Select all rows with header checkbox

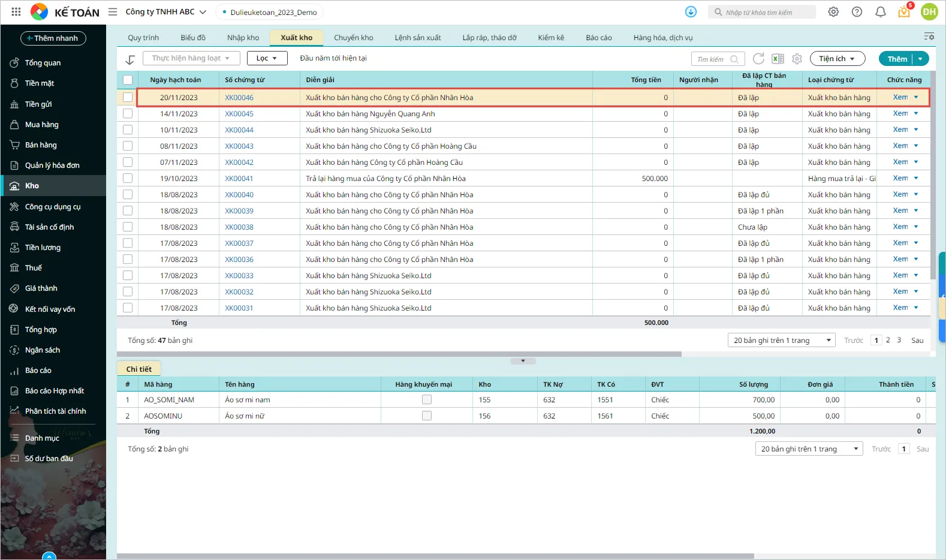tap(128, 80)
